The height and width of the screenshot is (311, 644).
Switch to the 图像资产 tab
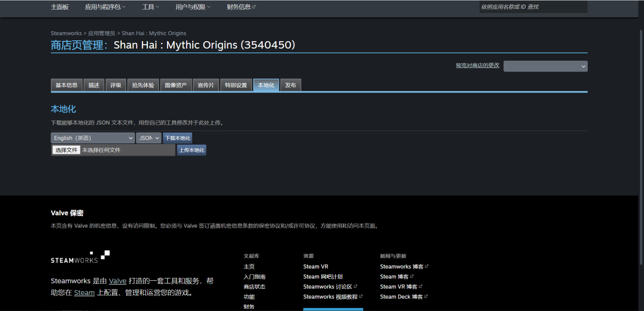pos(176,85)
